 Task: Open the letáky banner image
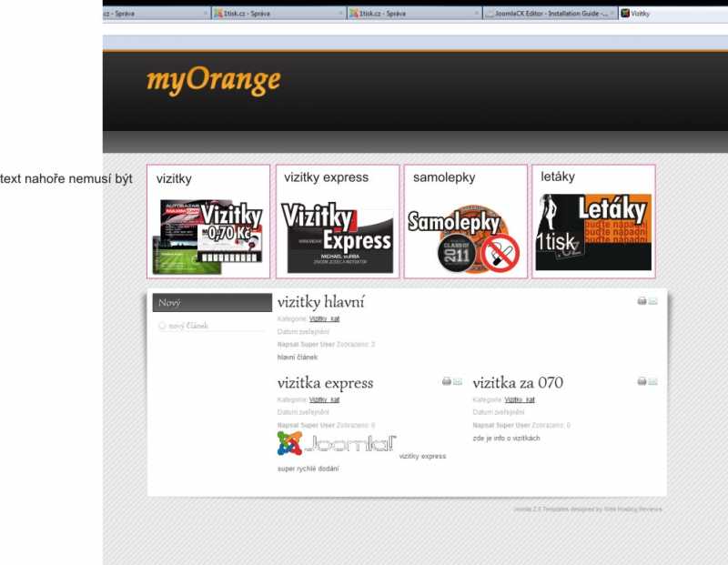tap(593, 232)
